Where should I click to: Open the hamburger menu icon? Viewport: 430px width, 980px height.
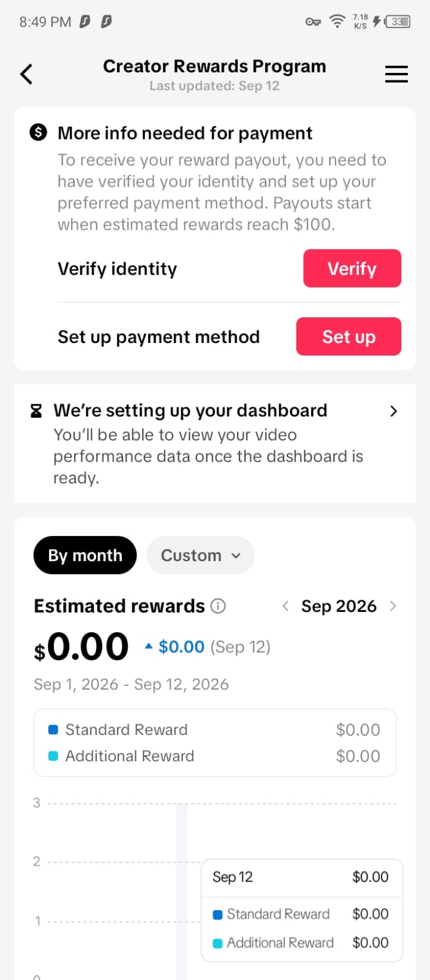(x=396, y=74)
